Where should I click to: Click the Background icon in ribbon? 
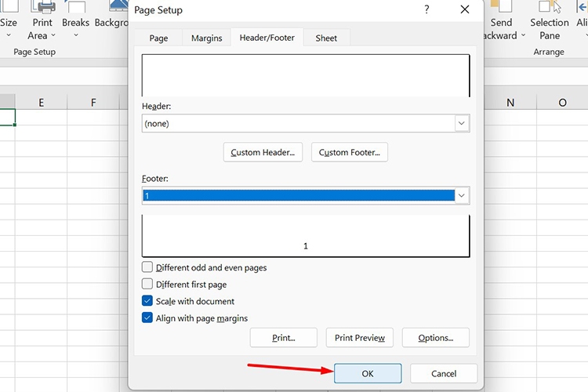pos(118,5)
